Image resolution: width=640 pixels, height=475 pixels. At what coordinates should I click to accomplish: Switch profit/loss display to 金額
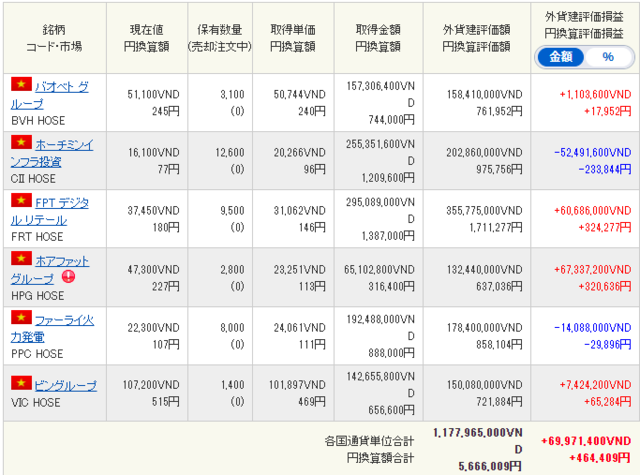(560, 57)
